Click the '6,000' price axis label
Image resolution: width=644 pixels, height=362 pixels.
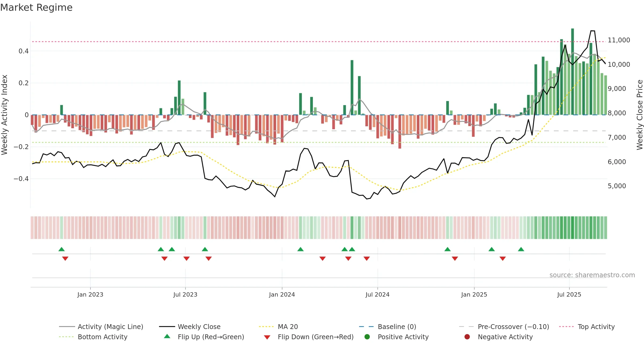tap(617, 162)
